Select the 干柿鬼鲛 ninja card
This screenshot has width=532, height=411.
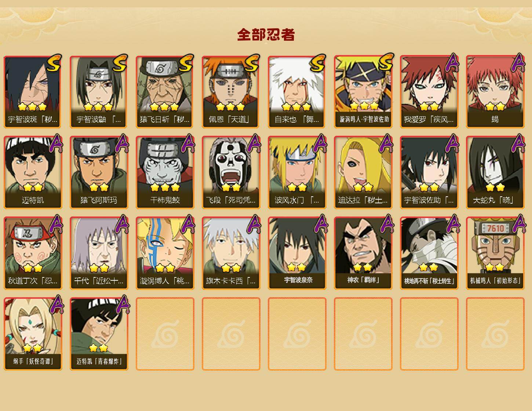(x=165, y=172)
